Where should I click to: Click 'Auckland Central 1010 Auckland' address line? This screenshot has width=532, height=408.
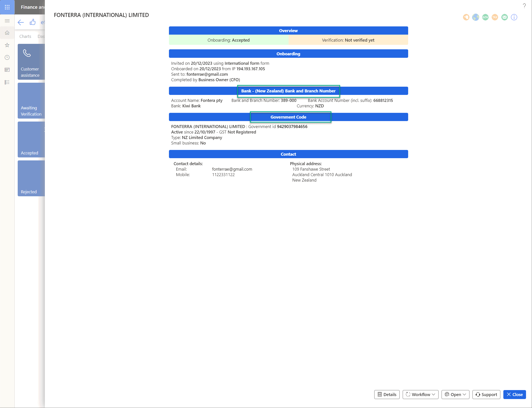322,175
